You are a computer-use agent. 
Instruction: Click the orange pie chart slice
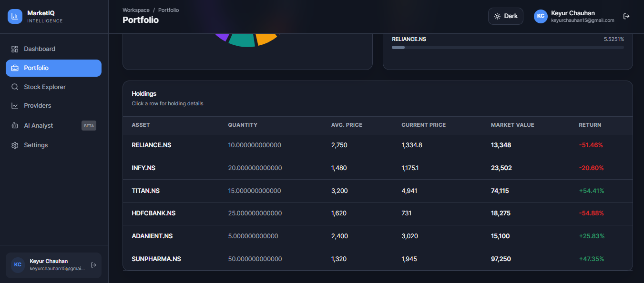point(266,39)
